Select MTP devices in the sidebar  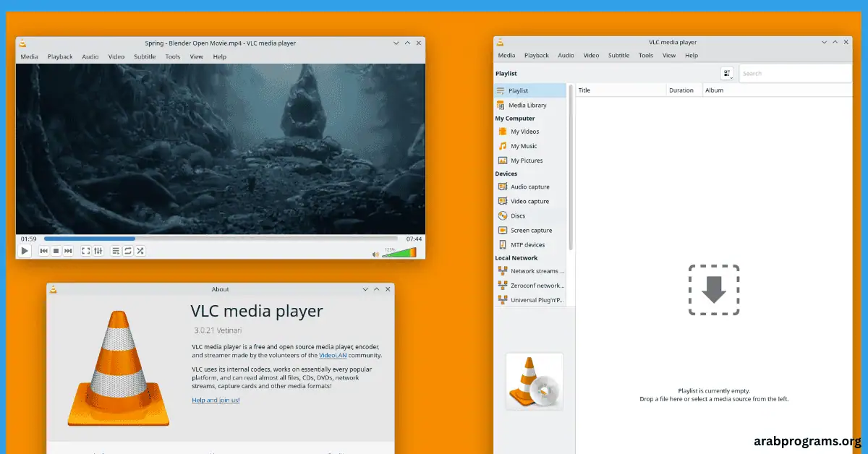point(530,244)
